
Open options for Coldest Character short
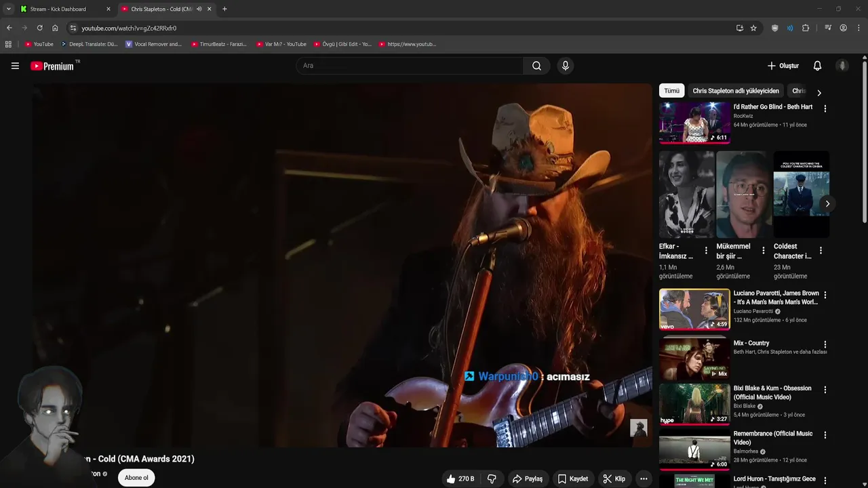[821, 250]
